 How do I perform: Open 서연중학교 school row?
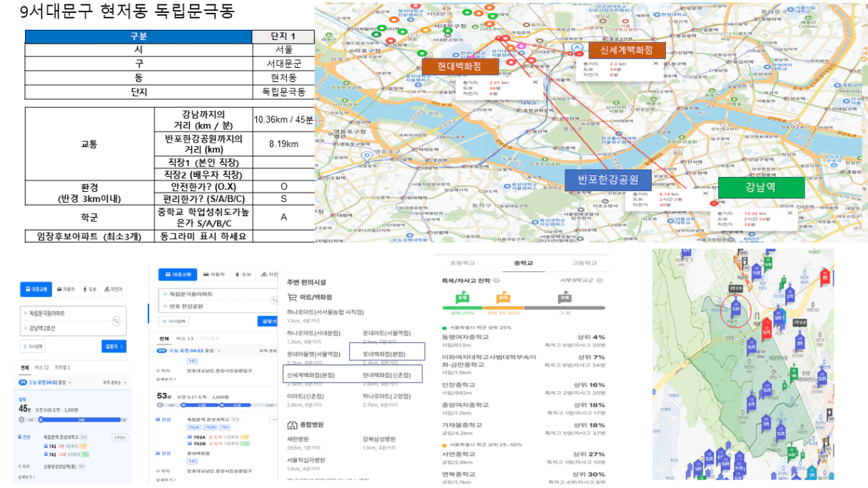523,458
